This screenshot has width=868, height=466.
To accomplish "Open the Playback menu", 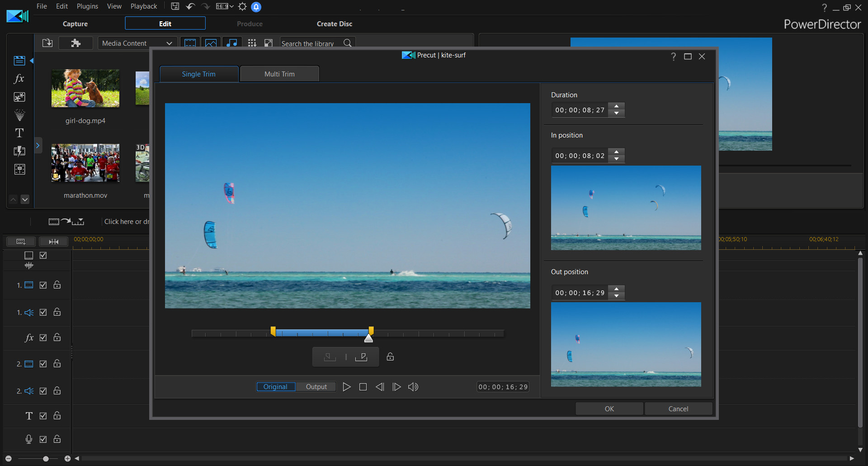I will [x=143, y=6].
